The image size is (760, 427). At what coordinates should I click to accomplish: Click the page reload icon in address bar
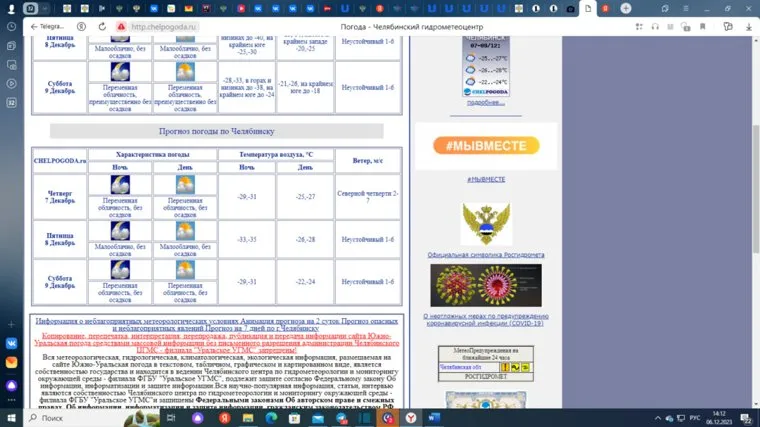(101, 27)
